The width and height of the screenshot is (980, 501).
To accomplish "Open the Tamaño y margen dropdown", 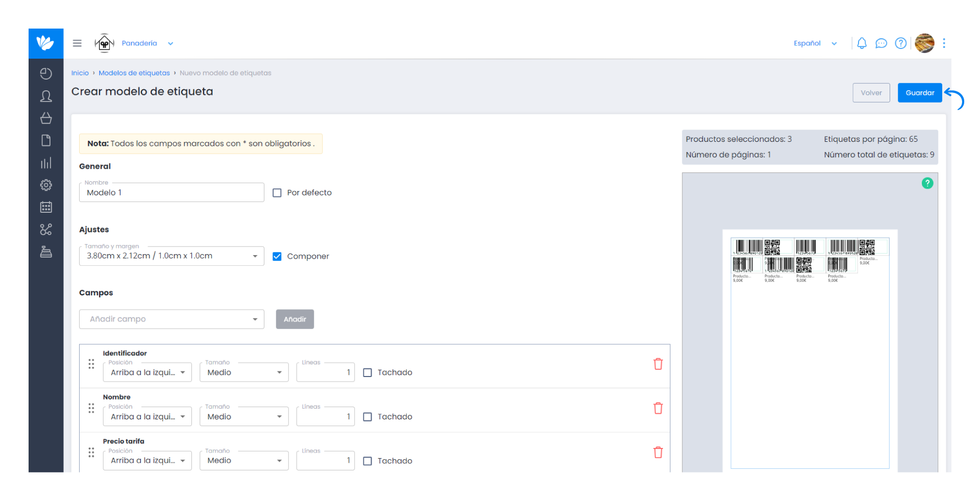I will click(x=171, y=256).
